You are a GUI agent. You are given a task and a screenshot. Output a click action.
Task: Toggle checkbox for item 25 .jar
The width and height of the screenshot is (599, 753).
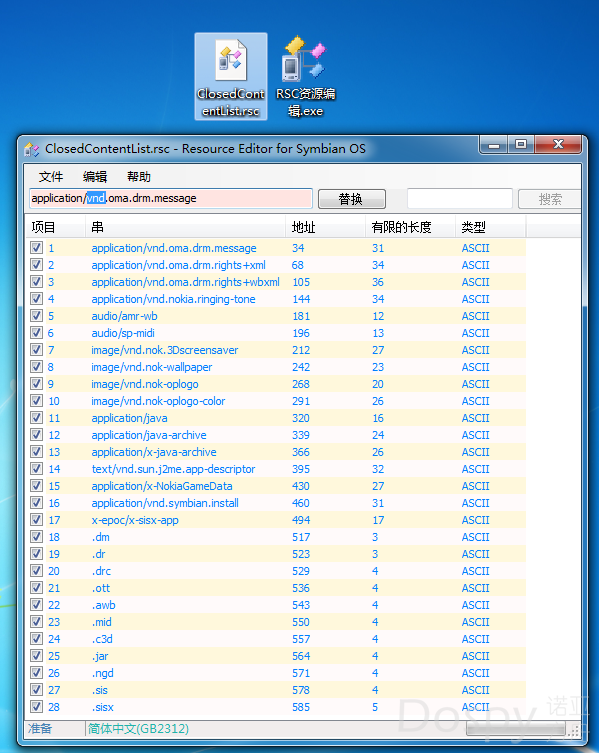(37, 656)
